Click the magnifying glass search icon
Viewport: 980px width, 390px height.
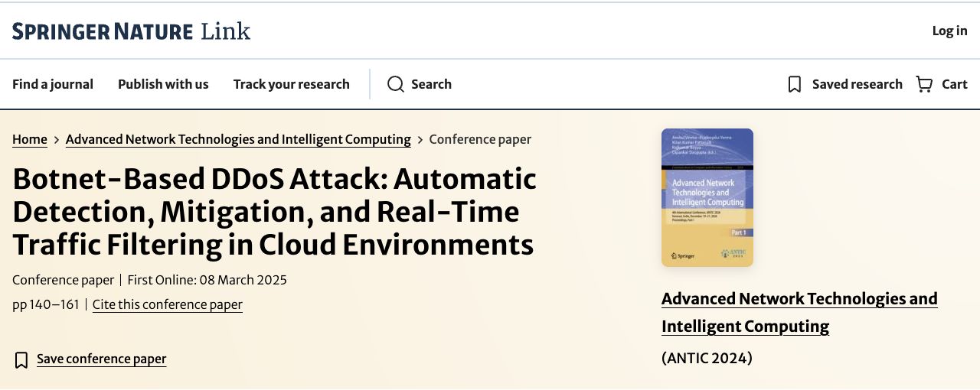point(395,84)
